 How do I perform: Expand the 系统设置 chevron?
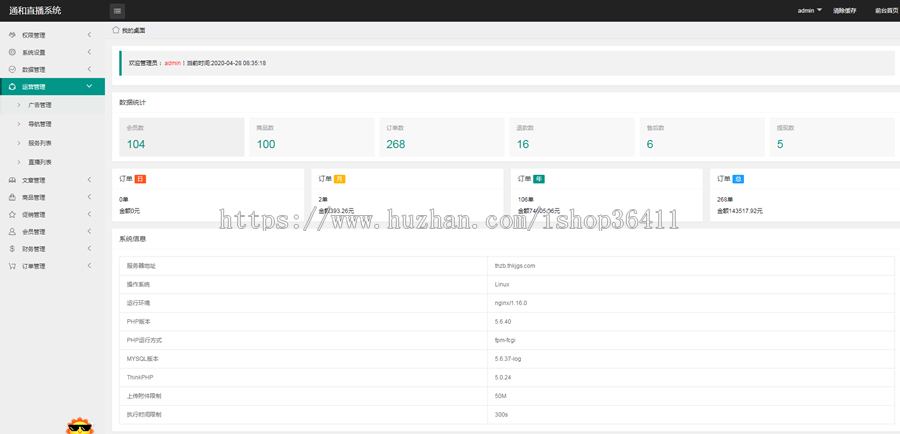(x=90, y=52)
